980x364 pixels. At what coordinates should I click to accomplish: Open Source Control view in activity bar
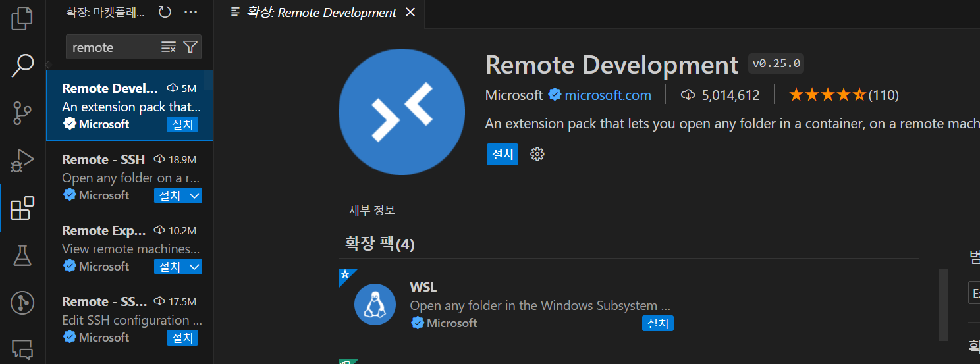point(22,113)
